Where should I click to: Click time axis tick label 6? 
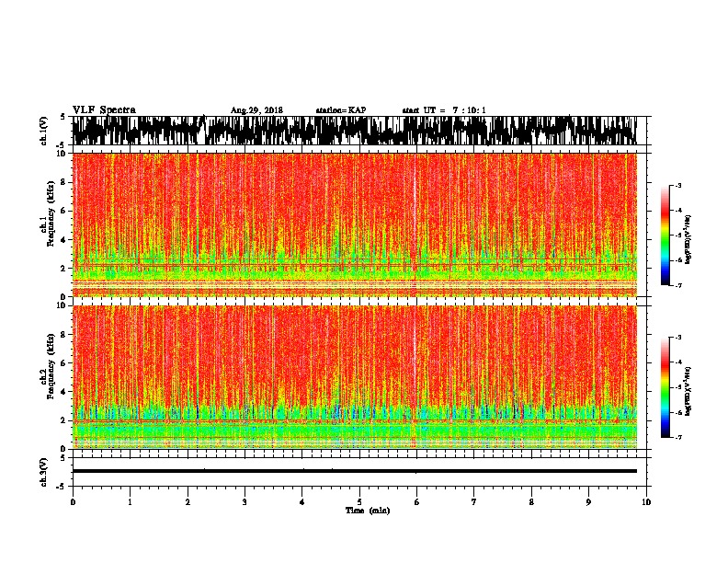pyautogui.click(x=417, y=502)
